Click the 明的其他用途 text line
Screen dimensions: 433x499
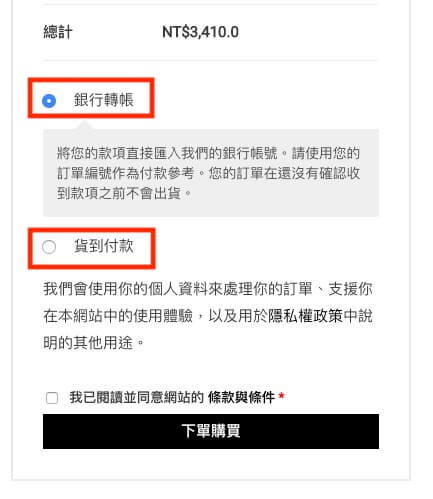pyautogui.click(x=94, y=343)
